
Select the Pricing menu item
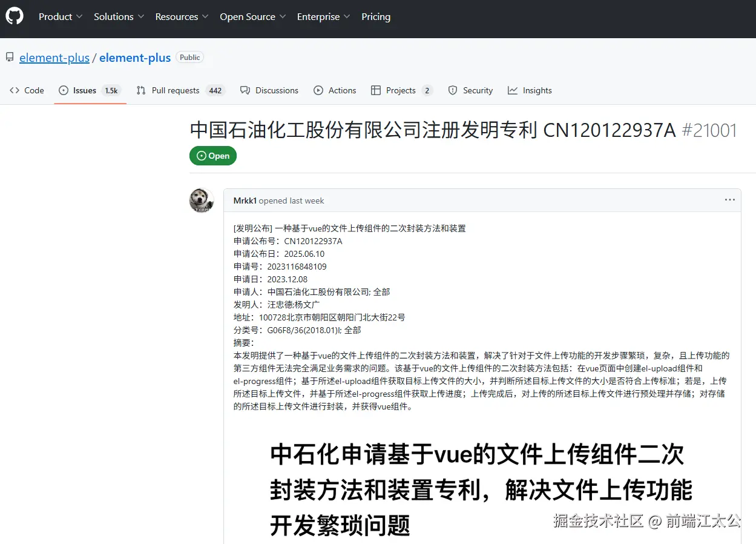pyautogui.click(x=376, y=16)
